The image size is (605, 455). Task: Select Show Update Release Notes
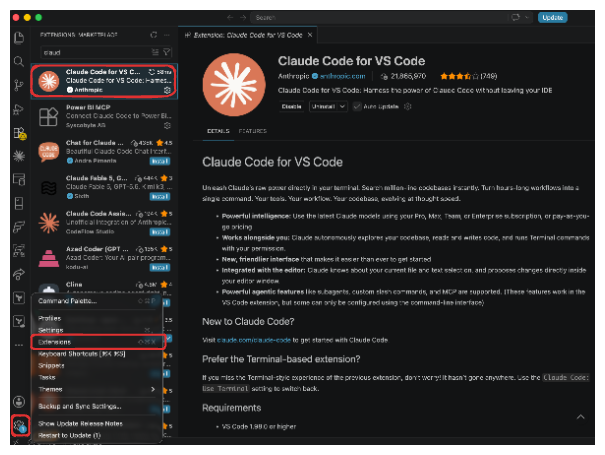click(97, 423)
